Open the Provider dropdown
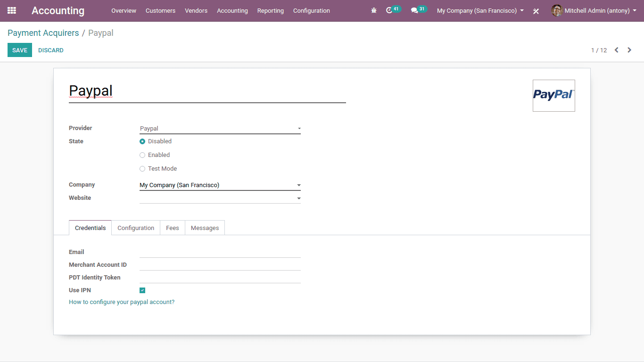The image size is (644, 362). coord(220,128)
